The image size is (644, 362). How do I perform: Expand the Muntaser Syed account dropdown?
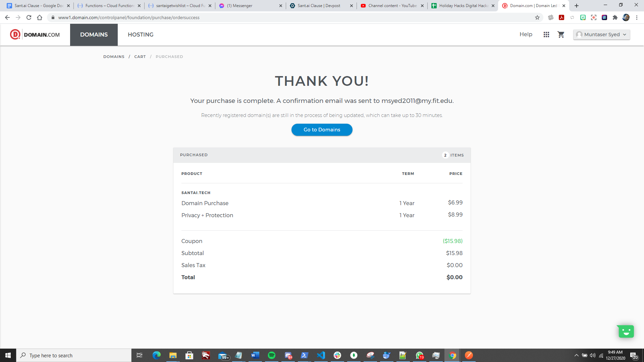[x=601, y=35]
